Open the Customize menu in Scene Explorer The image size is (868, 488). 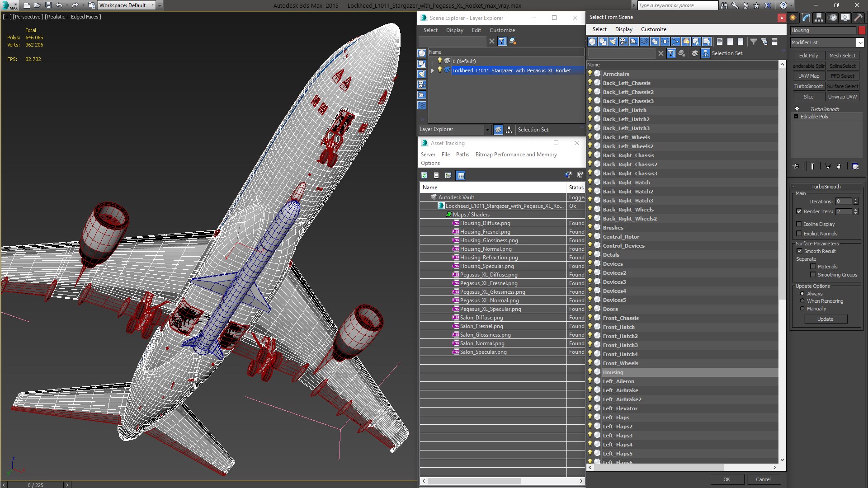[x=502, y=30]
